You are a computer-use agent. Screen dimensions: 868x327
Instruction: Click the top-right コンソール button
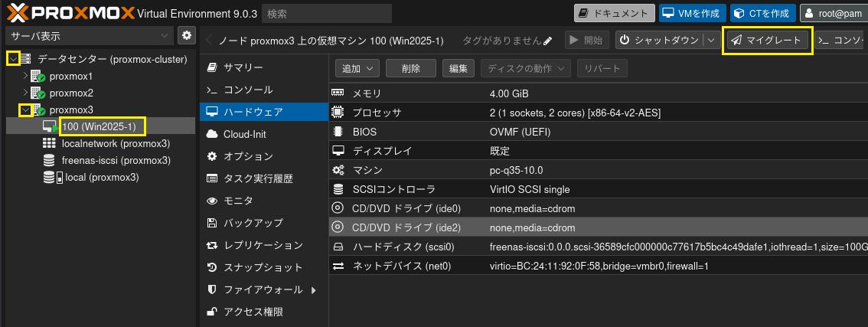pyautogui.click(x=841, y=40)
